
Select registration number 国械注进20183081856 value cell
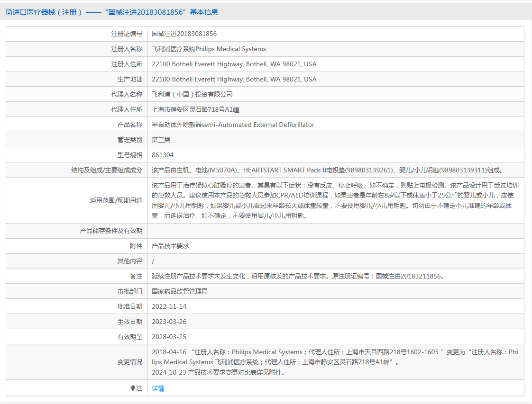pyautogui.click(x=184, y=34)
